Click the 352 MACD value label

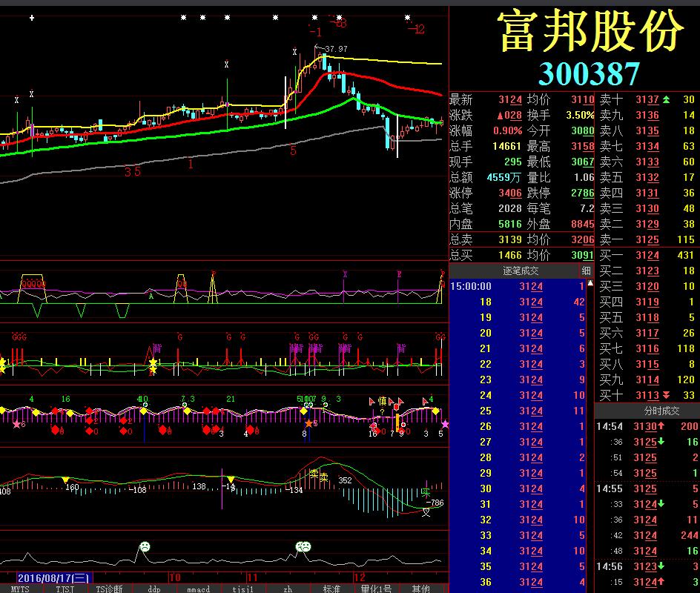point(345,480)
